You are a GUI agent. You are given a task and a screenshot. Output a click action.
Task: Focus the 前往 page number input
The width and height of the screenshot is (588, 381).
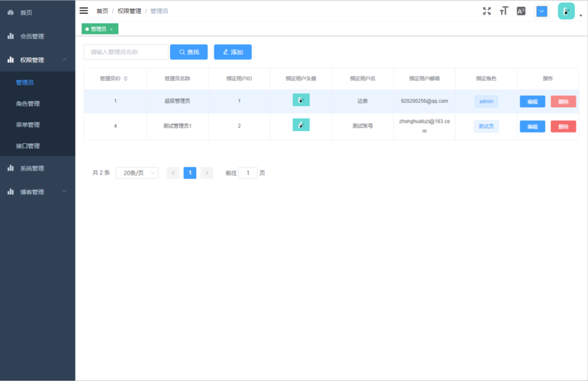pos(248,173)
